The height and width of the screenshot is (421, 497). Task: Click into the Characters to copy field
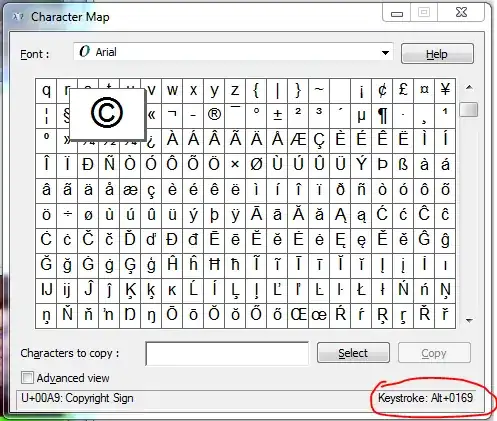(x=227, y=353)
